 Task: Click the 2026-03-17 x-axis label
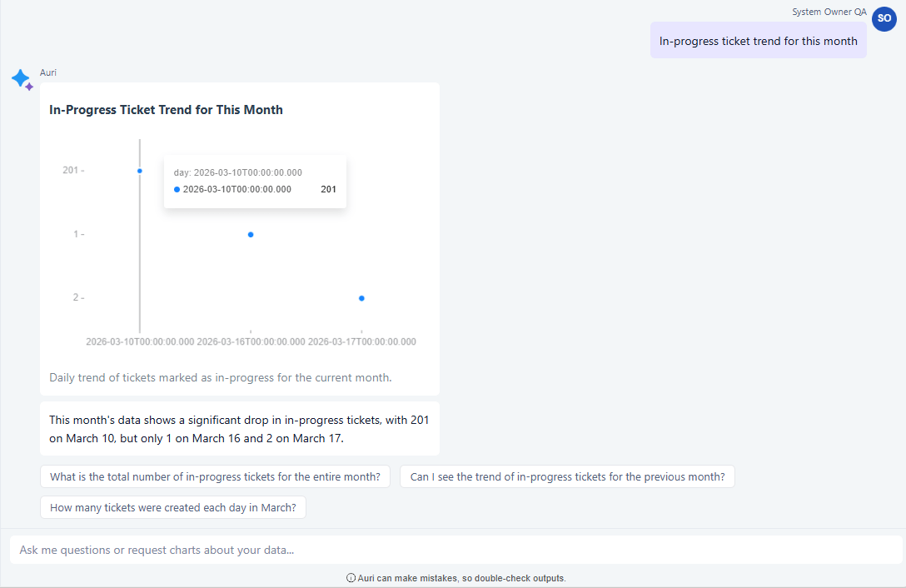tap(361, 341)
